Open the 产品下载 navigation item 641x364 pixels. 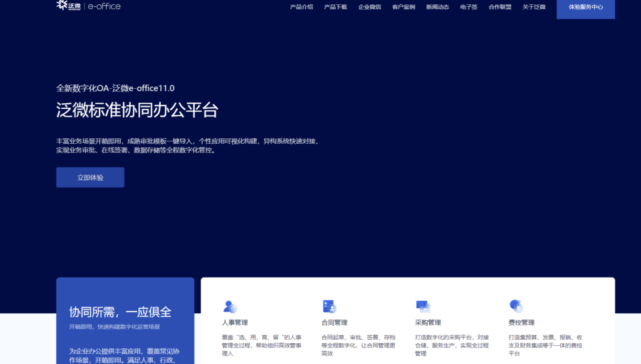tap(336, 8)
